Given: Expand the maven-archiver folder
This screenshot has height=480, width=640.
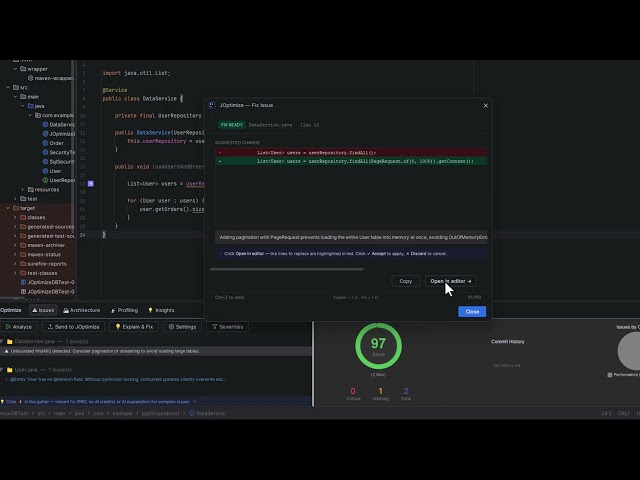Looking at the screenshot, I should (16, 245).
